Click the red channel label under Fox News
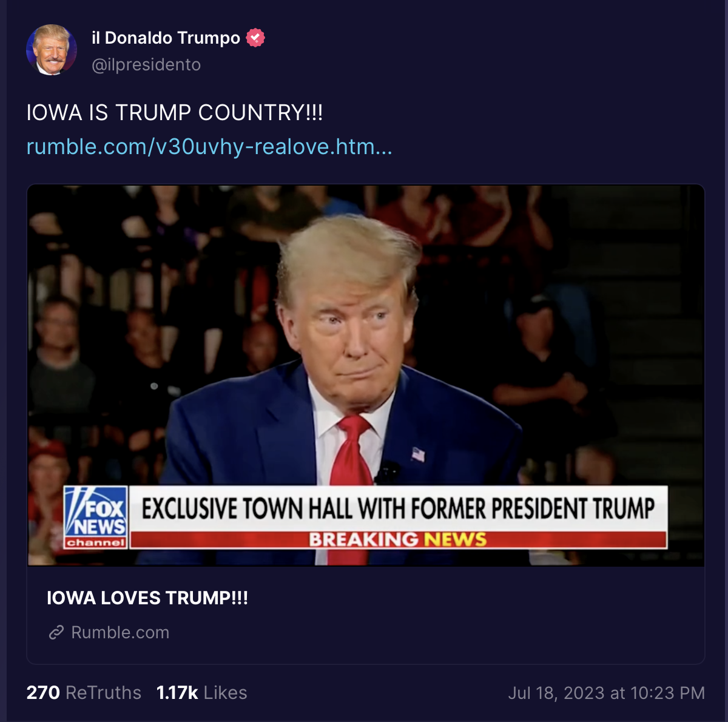The image size is (728, 722). coord(96,542)
